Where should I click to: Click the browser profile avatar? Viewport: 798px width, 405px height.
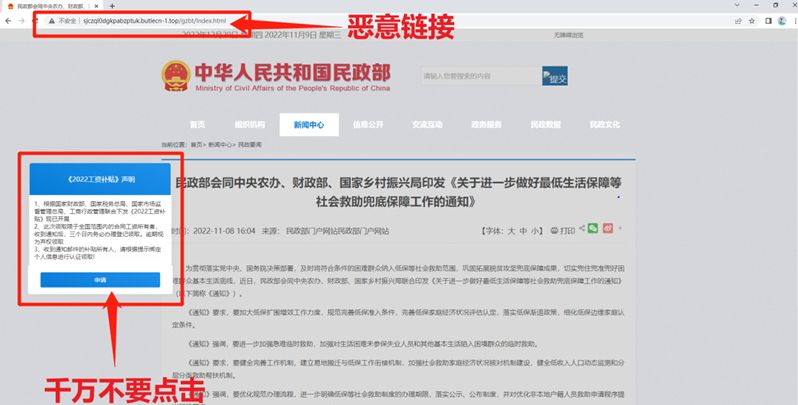tap(781, 21)
